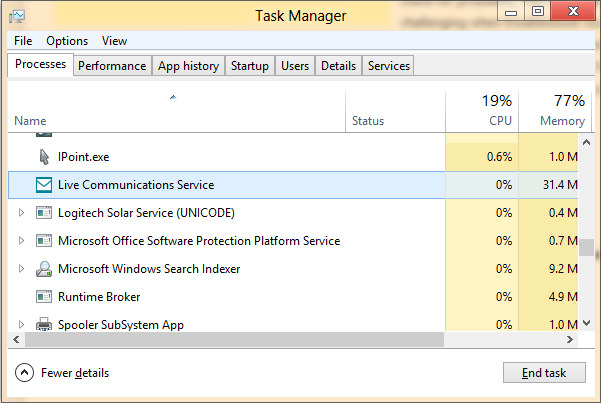The height and width of the screenshot is (403, 601).
Task: Open the Options menu
Action: click(x=67, y=41)
